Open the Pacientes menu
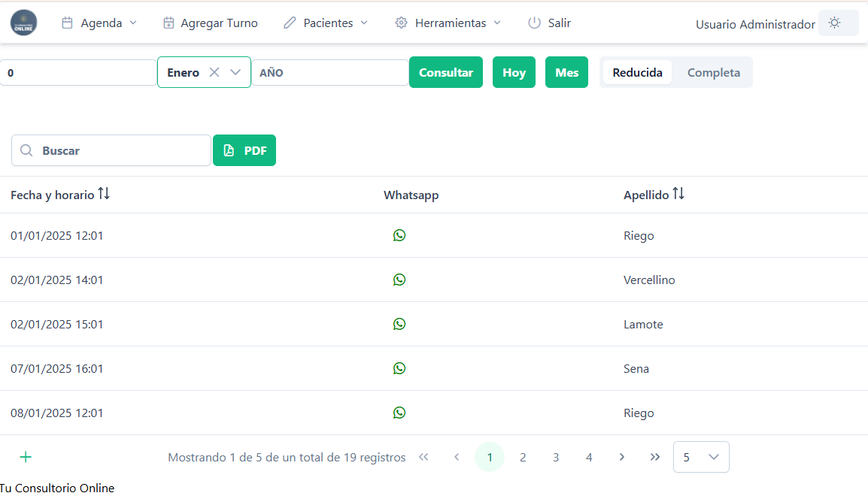 [x=326, y=23]
